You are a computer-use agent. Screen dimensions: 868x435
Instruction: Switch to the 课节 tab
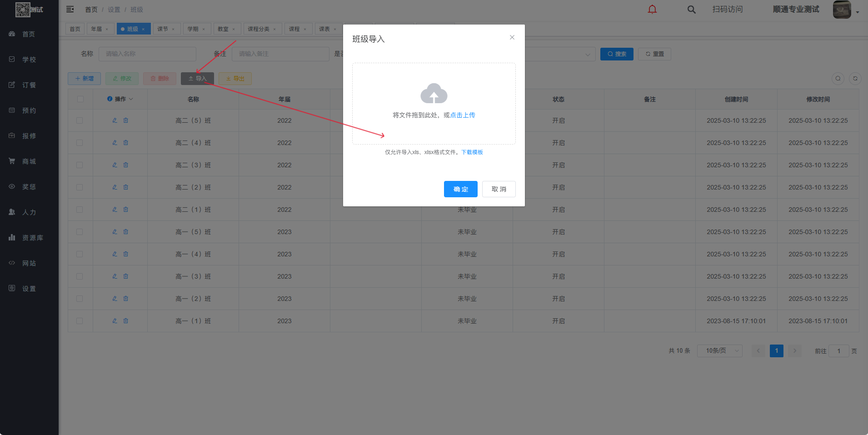[x=166, y=29]
